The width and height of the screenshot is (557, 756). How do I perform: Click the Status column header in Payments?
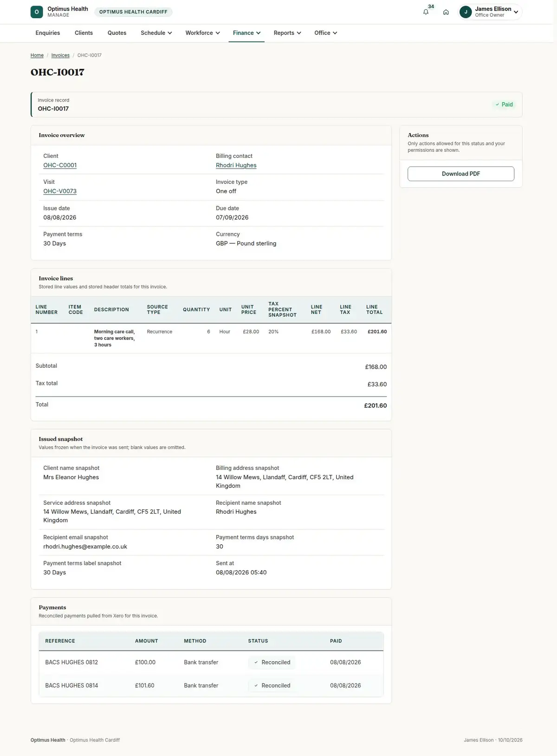click(x=258, y=641)
